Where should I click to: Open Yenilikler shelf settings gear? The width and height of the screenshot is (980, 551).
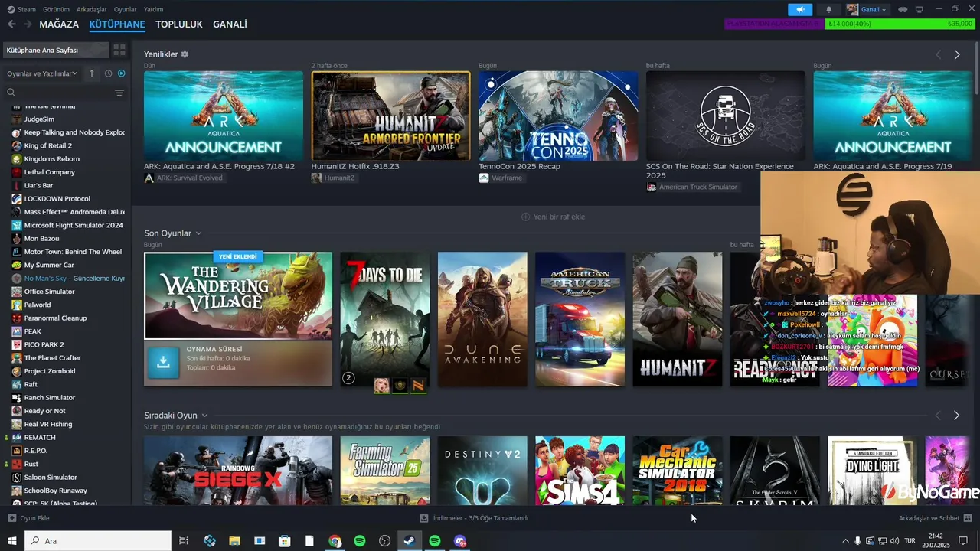click(x=185, y=54)
